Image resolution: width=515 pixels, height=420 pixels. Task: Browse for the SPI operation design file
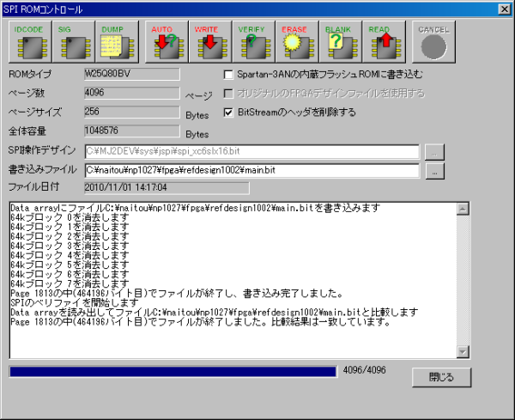click(x=435, y=152)
